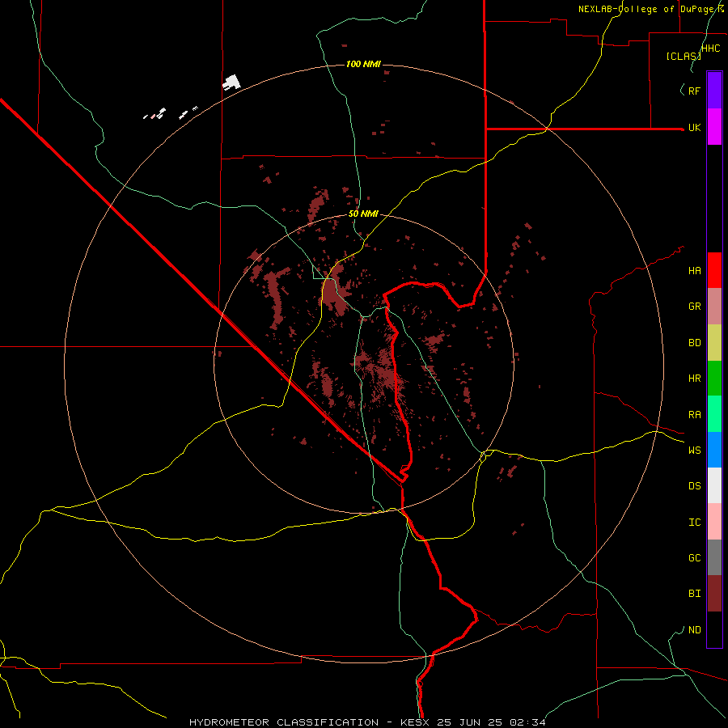
Task: Click the GC legend label
Action: (x=694, y=558)
